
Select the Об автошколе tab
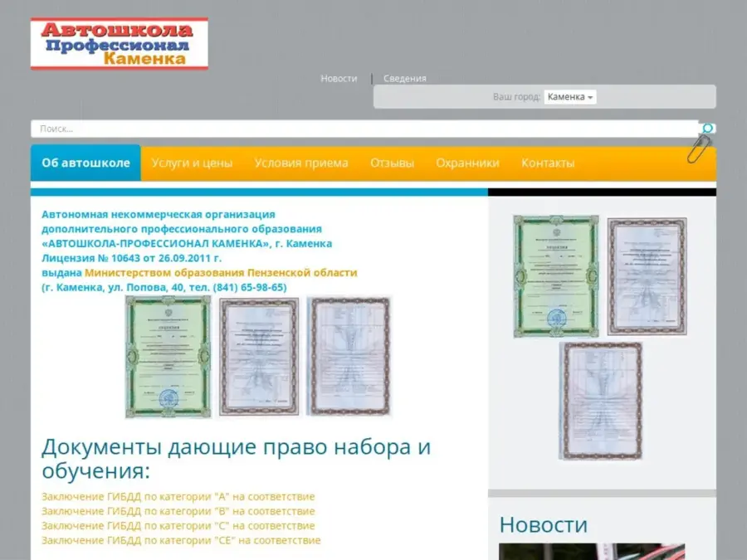(x=85, y=163)
